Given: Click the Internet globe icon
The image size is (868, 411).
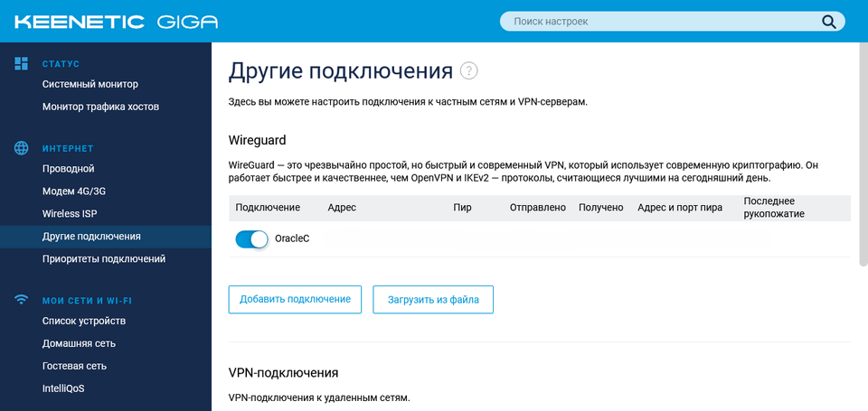Looking at the screenshot, I should click(21, 148).
